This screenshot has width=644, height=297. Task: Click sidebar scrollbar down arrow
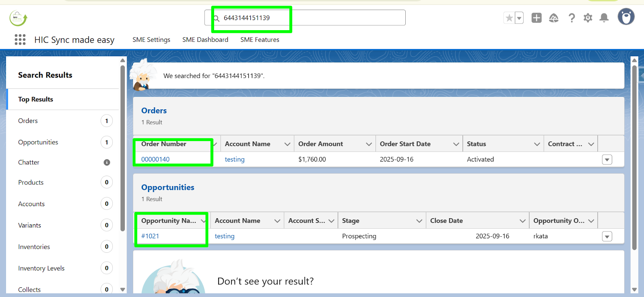(123, 289)
